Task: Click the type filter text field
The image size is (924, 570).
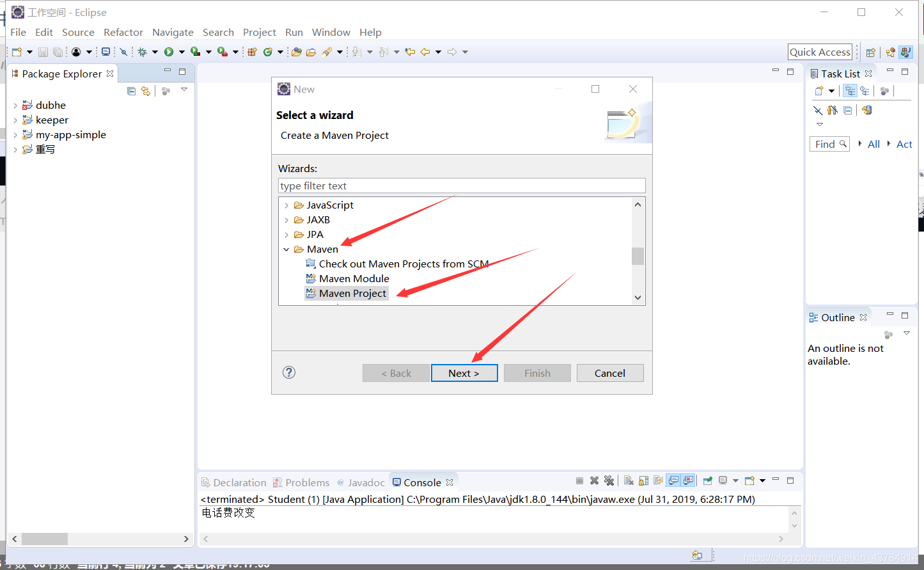Action: [462, 186]
